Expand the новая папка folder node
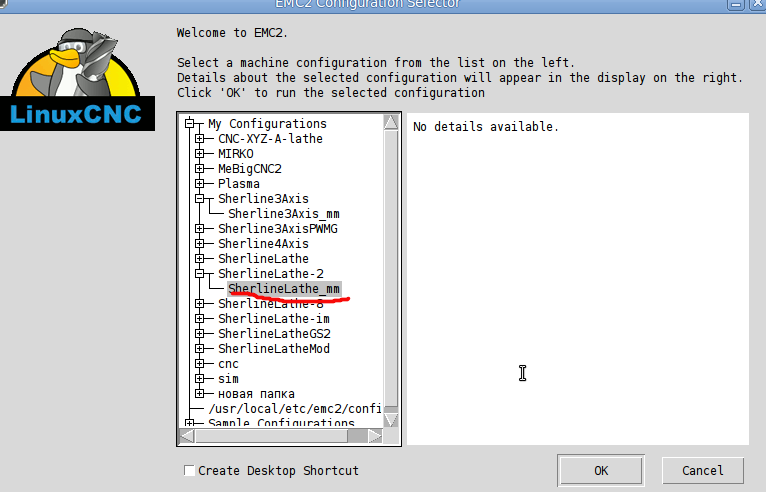Screen dimensions: 766x492 coord(199,393)
